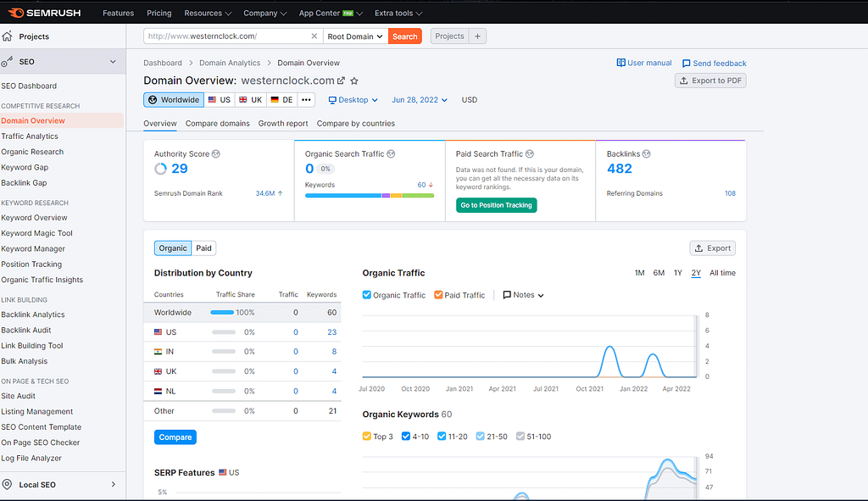This screenshot has height=501, width=868.
Task: Toggle the 51-100 keywords checkbox
Action: [x=520, y=437]
